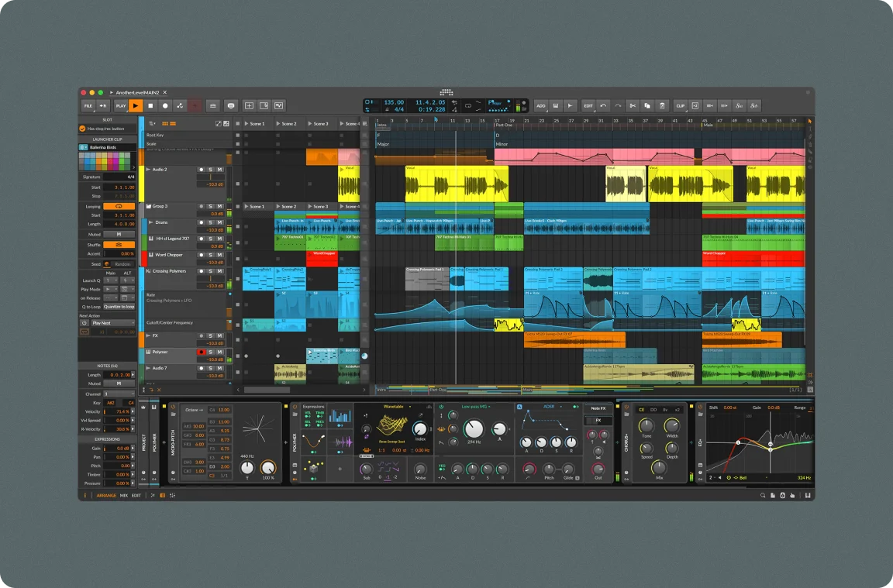
Task: Open the EDIT menu in top toolbar
Action: 588,106
